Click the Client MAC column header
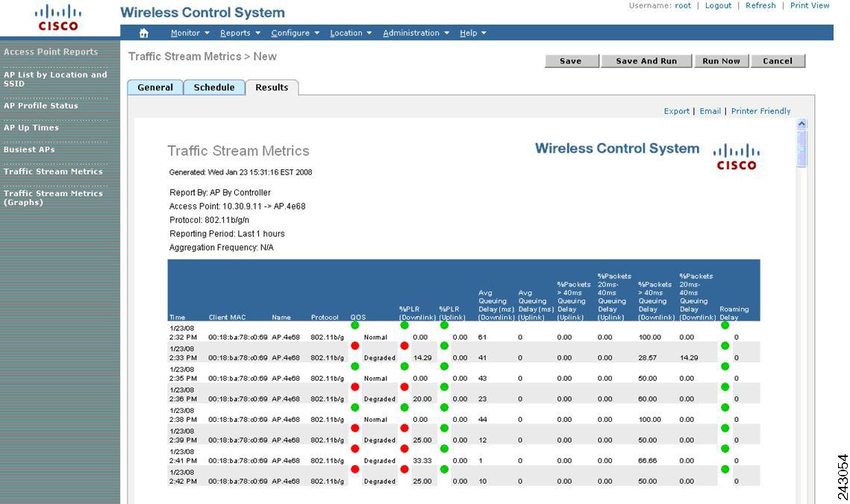 pos(227,317)
